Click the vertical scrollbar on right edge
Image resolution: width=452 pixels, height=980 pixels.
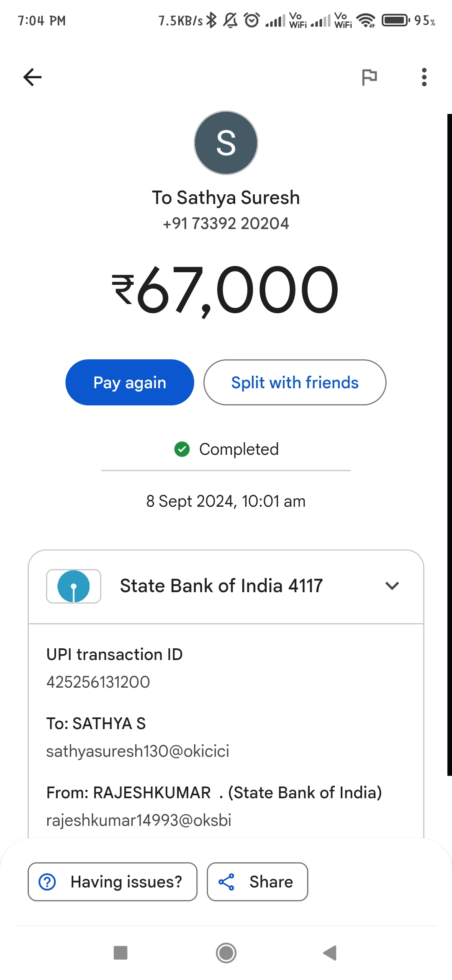(449, 445)
